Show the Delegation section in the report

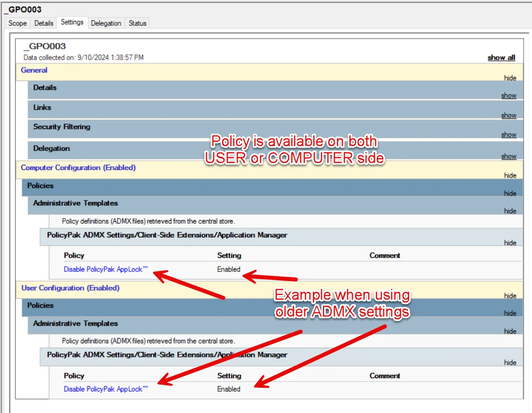[508, 156]
